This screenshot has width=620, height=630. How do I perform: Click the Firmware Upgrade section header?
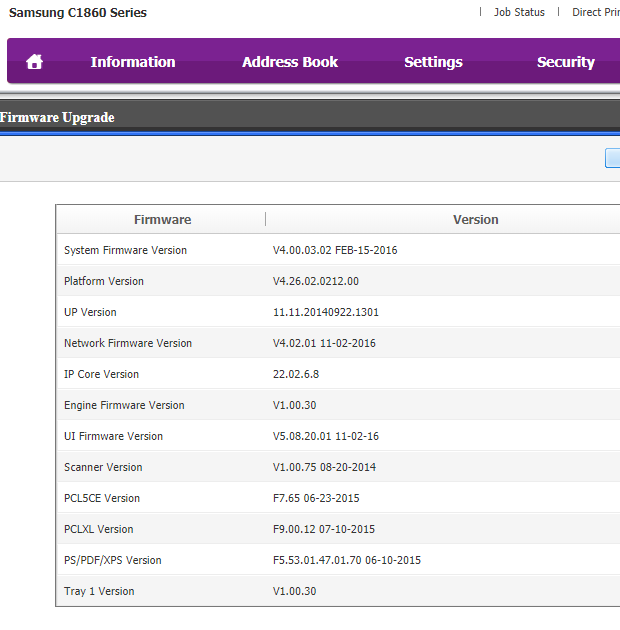58,117
